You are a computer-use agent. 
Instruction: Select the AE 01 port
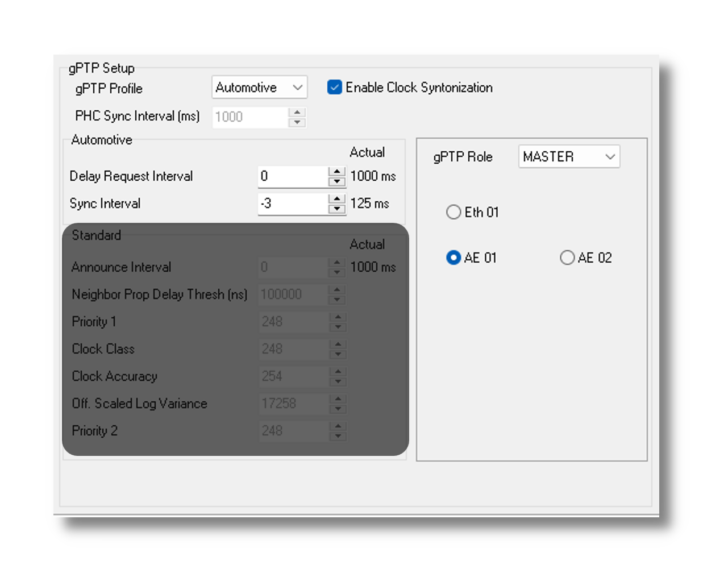pyautogui.click(x=454, y=258)
